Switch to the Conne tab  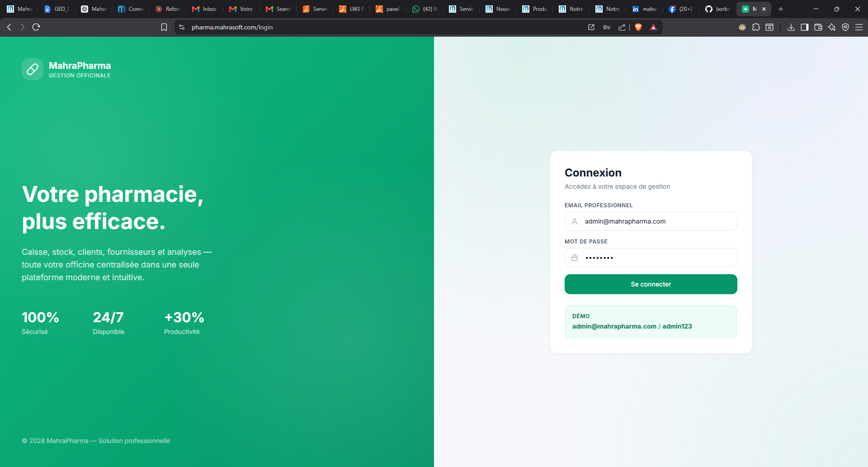tap(131, 9)
